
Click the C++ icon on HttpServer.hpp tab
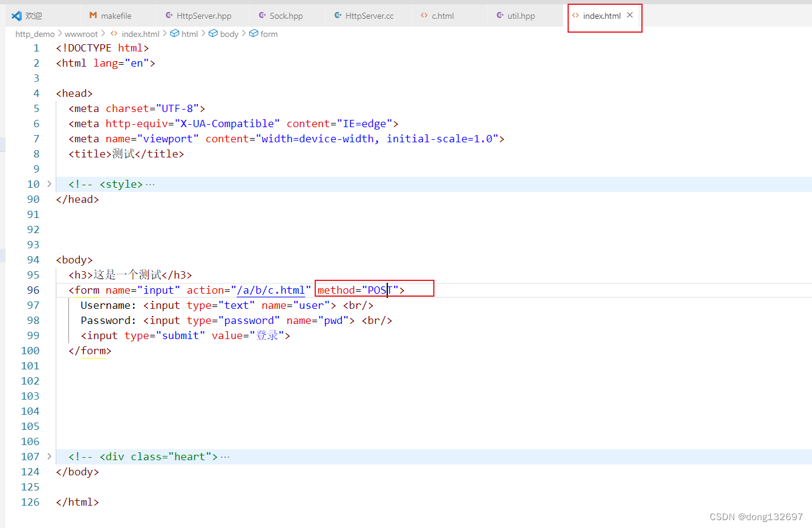(169, 16)
